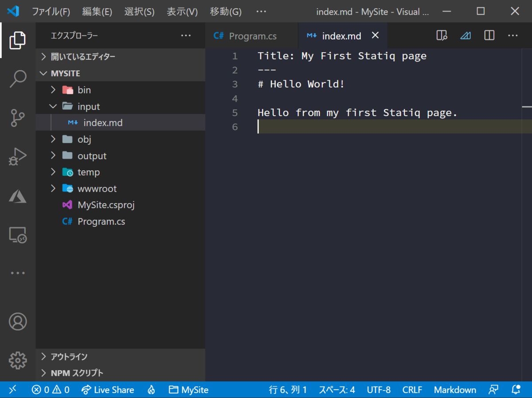Open the 移動(G) menu
Screen dimensions: 532x398
click(226, 12)
